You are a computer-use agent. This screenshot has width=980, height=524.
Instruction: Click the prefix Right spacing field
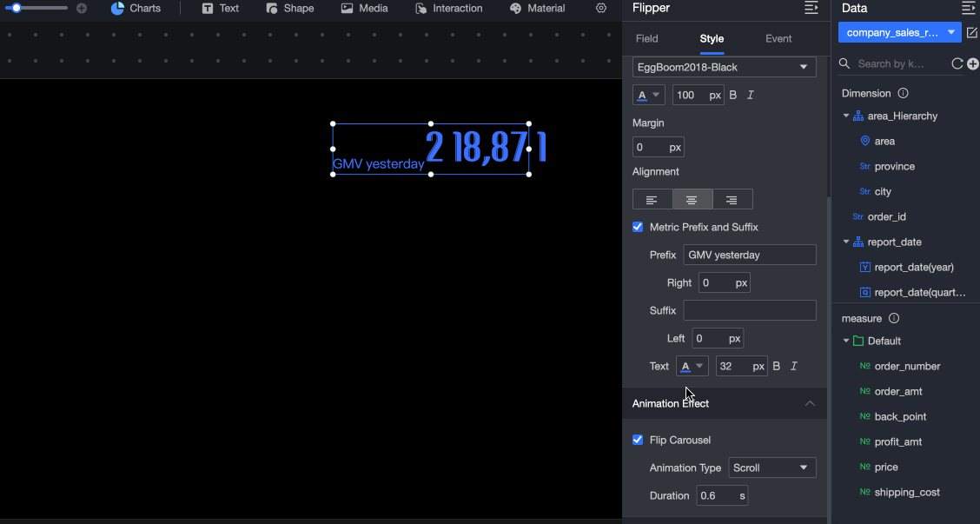click(724, 282)
